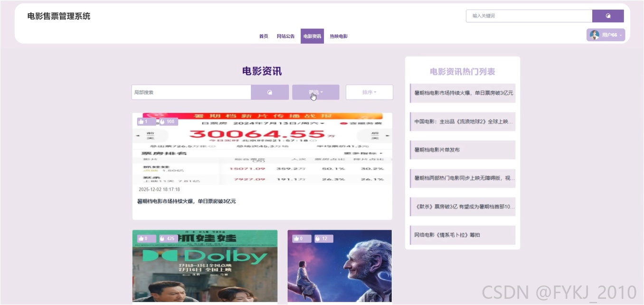Click the date 2025-12-02 18:17:18
This screenshot has width=644, height=305.
click(x=159, y=190)
